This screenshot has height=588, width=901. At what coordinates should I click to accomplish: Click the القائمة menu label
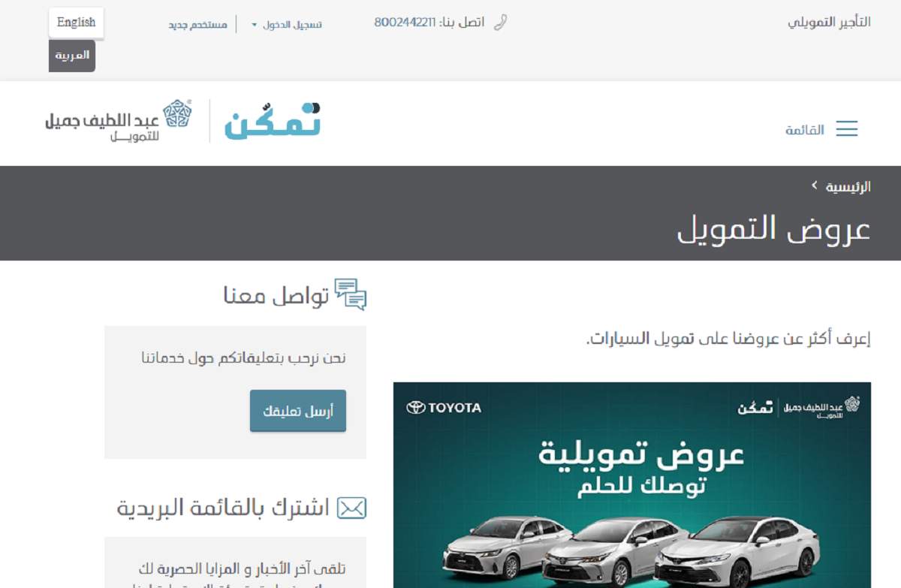tap(805, 130)
